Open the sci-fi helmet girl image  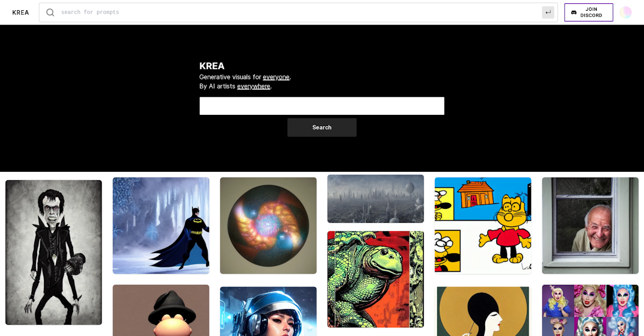268,311
